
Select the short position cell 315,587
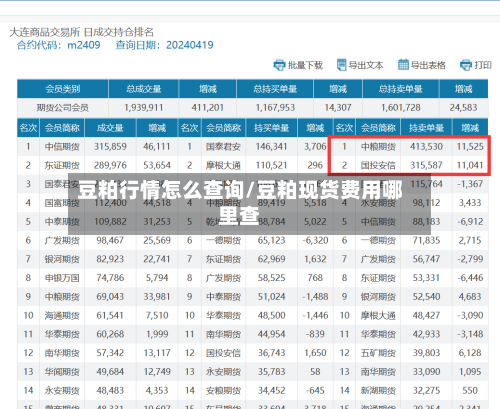(x=426, y=165)
